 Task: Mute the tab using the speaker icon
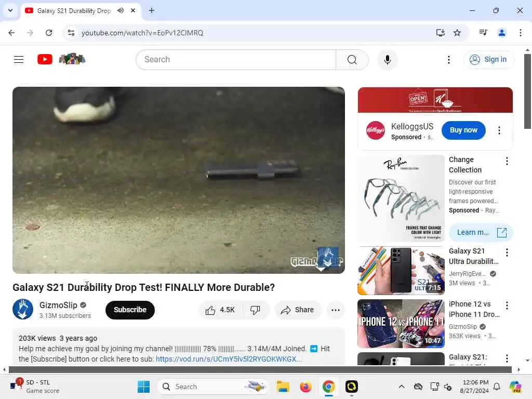click(121, 10)
